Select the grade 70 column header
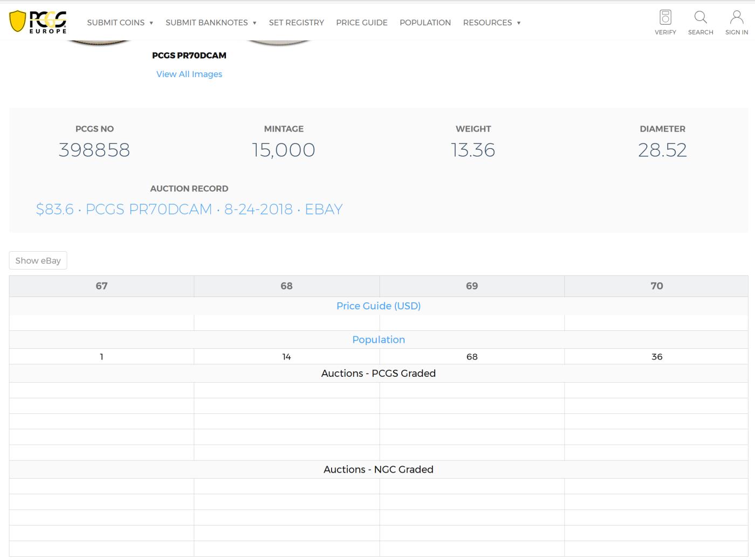 tap(656, 286)
